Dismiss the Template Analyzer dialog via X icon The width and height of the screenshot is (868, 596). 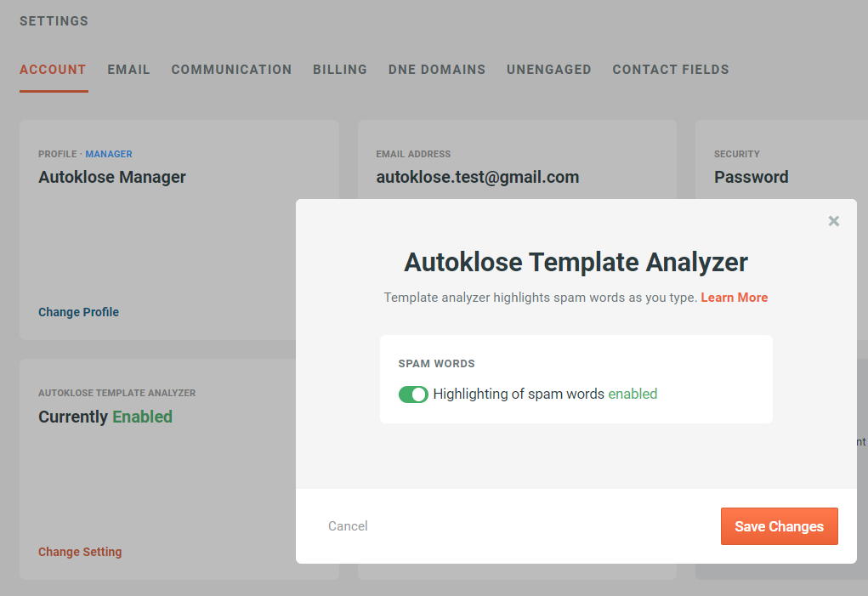pos(833,220)
